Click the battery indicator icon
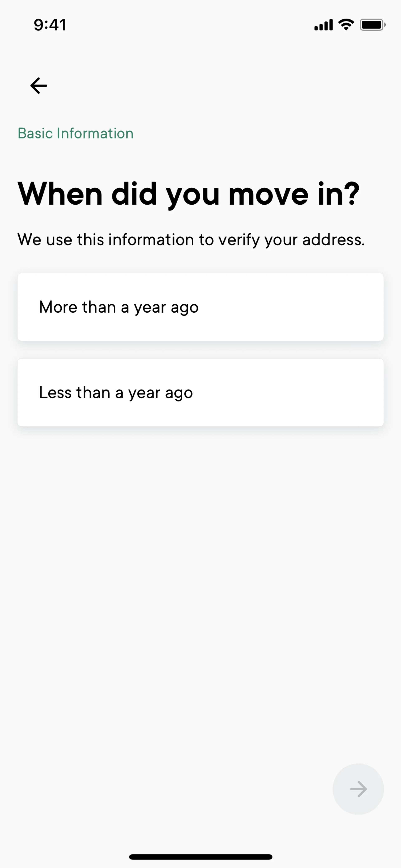 (x=372, y=25)
